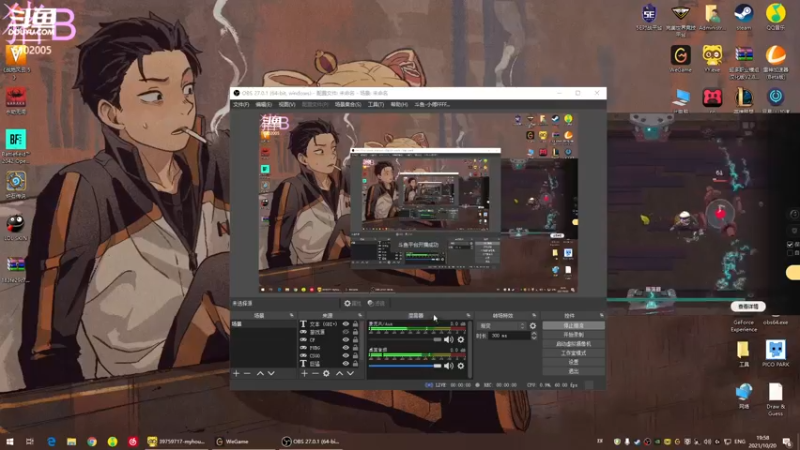Open the PICO PARK desktop icon
The width and height of the screenshot is (800, 450).
click(x=776, y=353)
